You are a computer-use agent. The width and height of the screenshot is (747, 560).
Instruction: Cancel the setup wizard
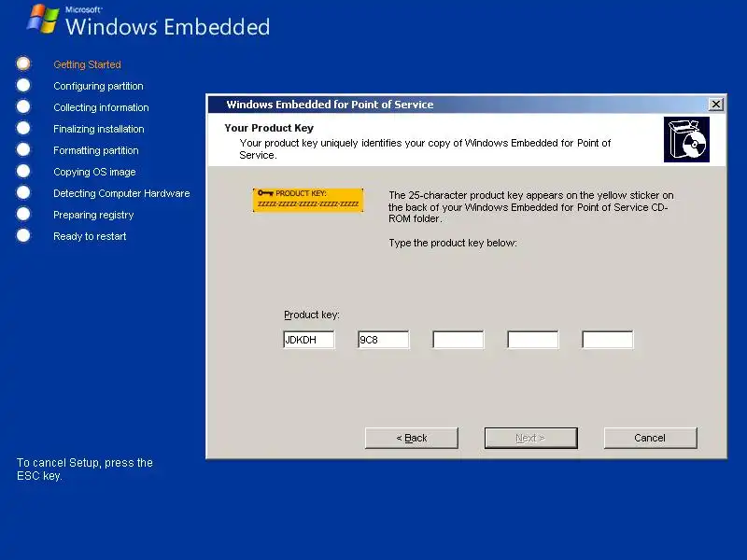tap(650, 438)
